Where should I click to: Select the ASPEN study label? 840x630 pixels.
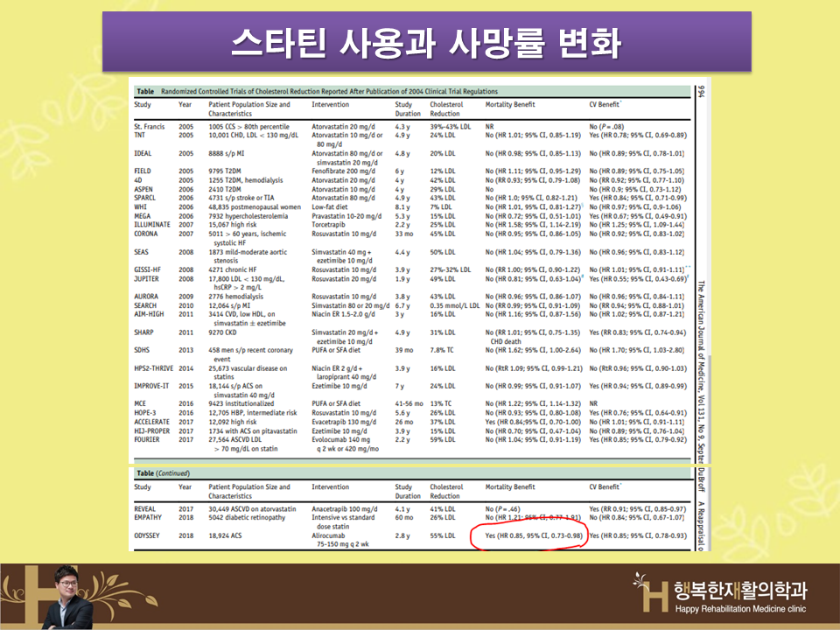pyautogui.click(x=143, y=190)
